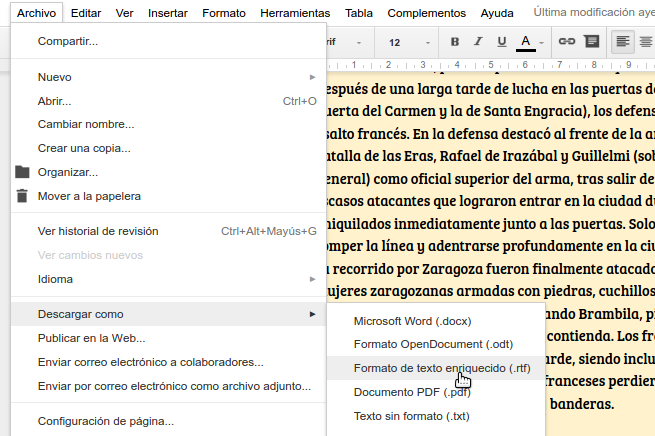Open Ver historial de revisión

coord(169,231)
